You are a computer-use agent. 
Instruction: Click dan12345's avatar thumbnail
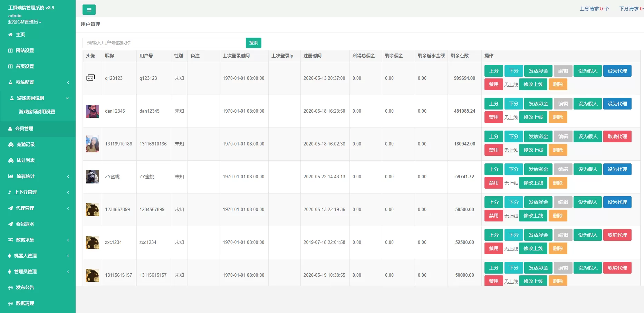(92, 111)
